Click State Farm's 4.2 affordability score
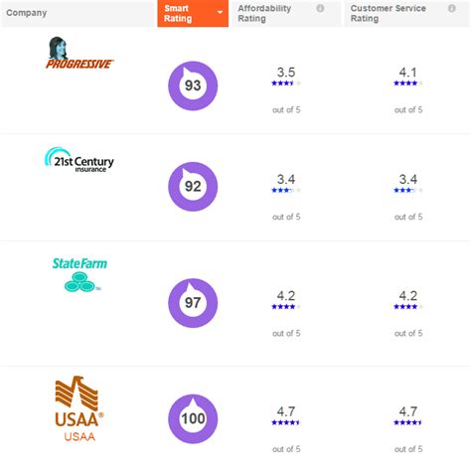Image resolution: width=471 pixels, height=476 pixels. click(286, 295)
